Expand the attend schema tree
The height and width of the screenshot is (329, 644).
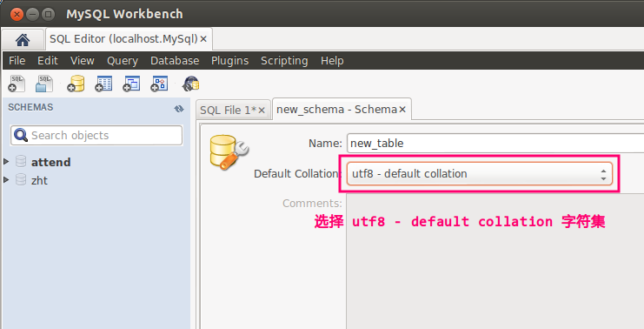6,162
